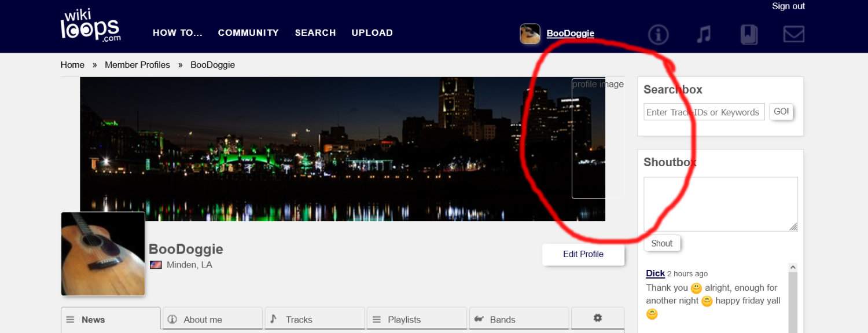Screen dimensions: 868x333
Task: Click the music note icon in header
Action: click(703, 35)
